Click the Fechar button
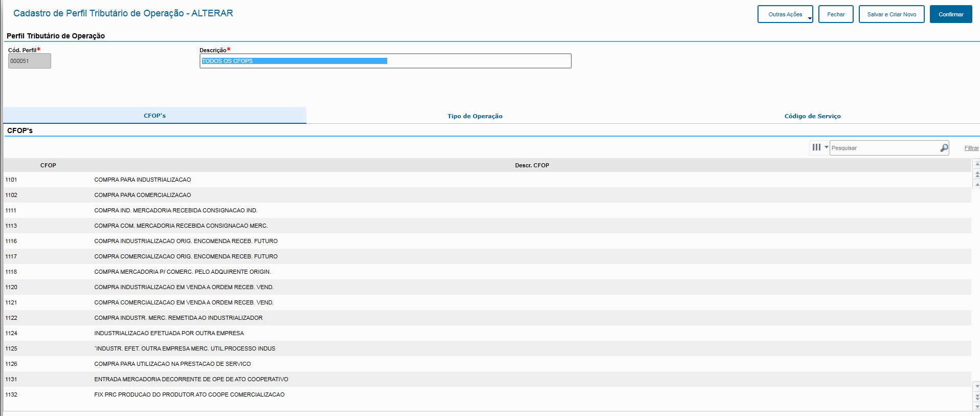 836,14
